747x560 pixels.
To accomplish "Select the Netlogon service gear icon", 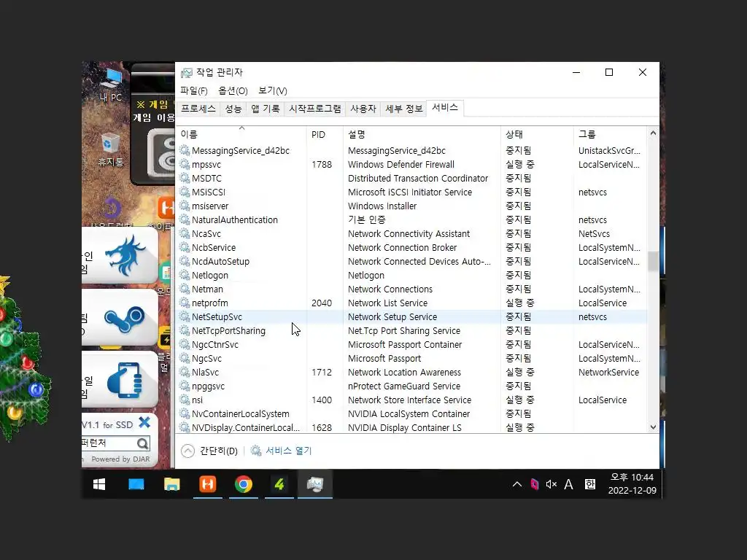I will point(185,275).
